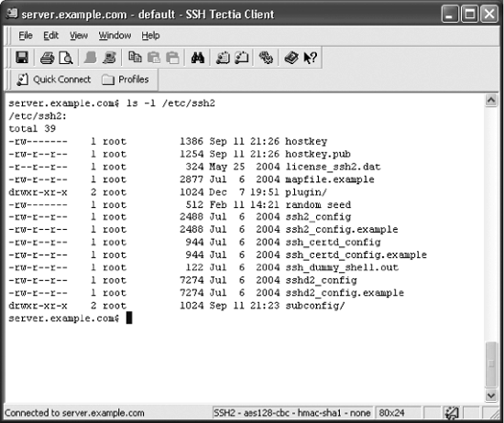504x423 pixels.
Task: Click the 'hostkey.pub' filename
Action: click(x=318, y=154)
